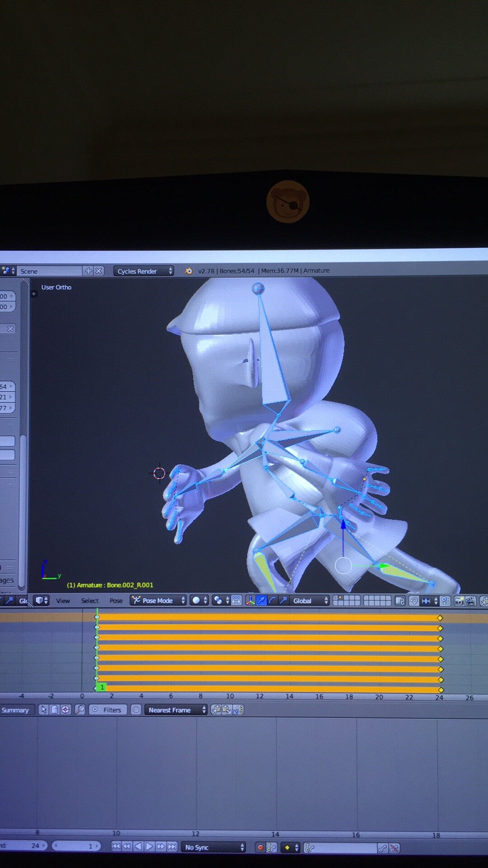The width and height of the screenshot is (488, 868).
Task: Toggle only errors icon in dope sheet
Action: click(66, 710)
